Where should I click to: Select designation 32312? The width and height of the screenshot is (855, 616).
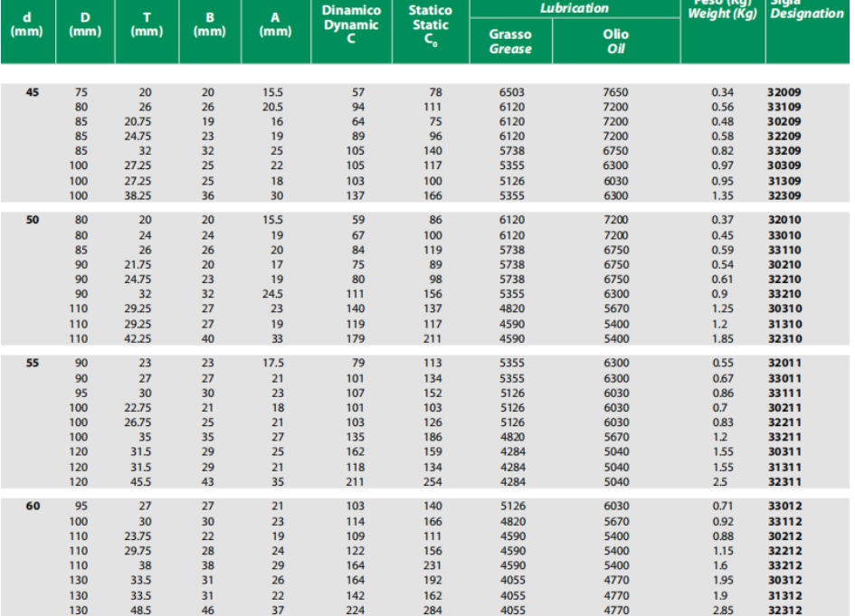pos(785,611)
